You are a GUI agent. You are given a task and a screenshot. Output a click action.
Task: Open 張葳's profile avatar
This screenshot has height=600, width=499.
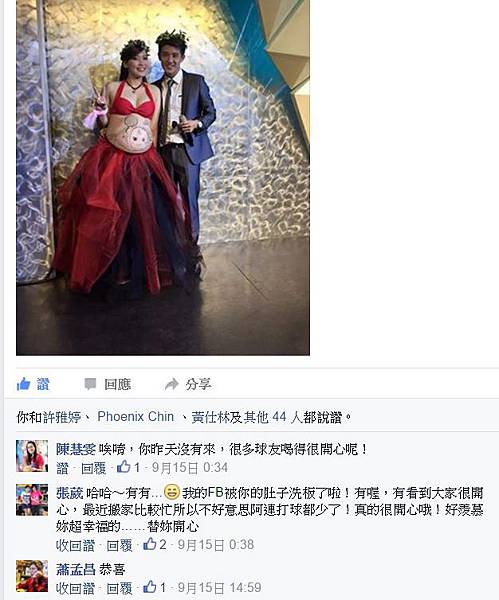click(32, 500)
